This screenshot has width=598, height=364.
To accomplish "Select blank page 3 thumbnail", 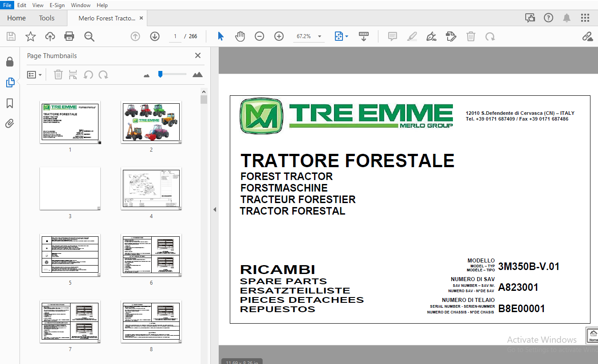I will [70, 188].
